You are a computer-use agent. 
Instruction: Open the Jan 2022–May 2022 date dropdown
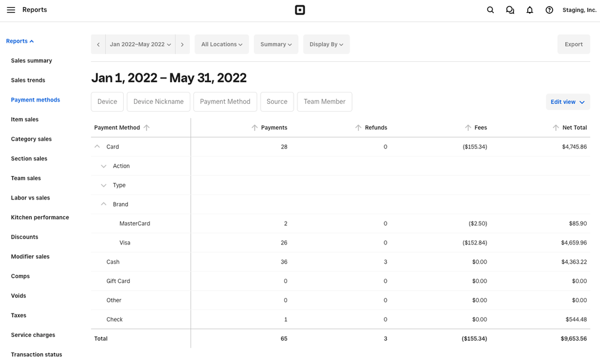(x=141, y=44)
